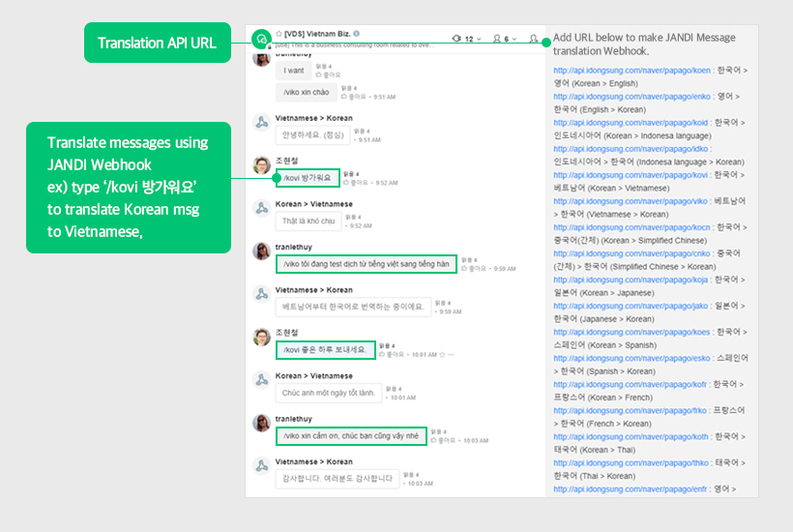
Task: Open the papago/kofr Korean to French link
Action: [631, 384]
